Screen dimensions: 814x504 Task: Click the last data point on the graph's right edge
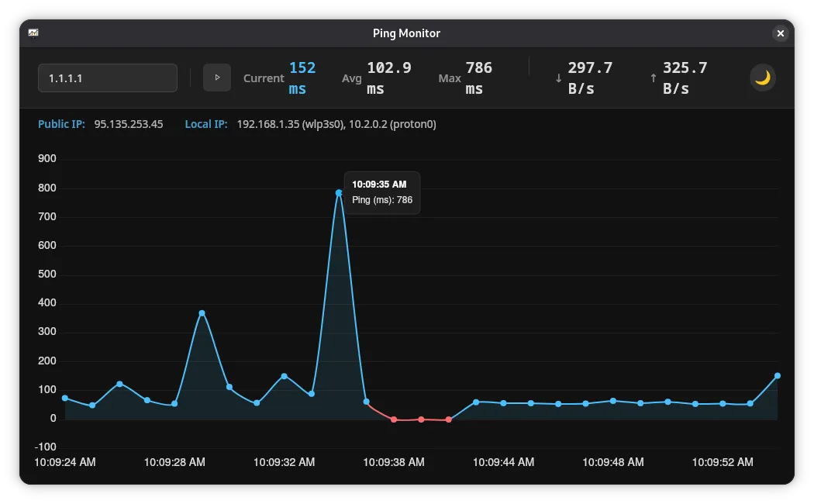[x=778, y=376]
